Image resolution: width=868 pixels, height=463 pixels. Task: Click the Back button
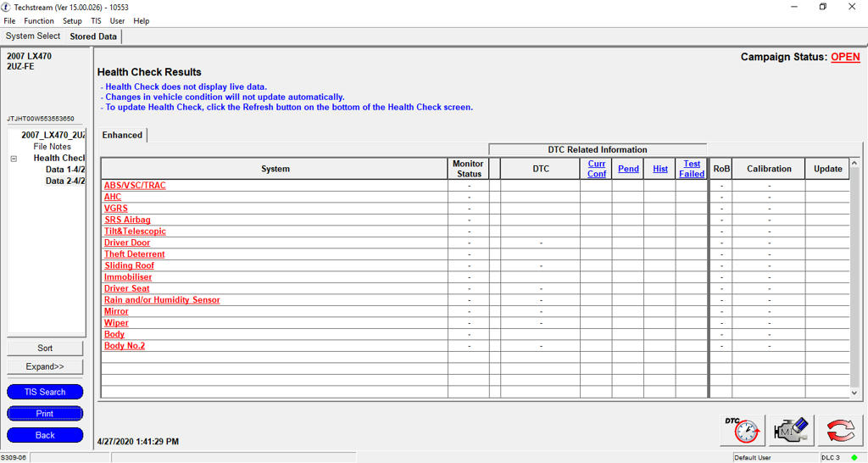[x=45, y=435]
